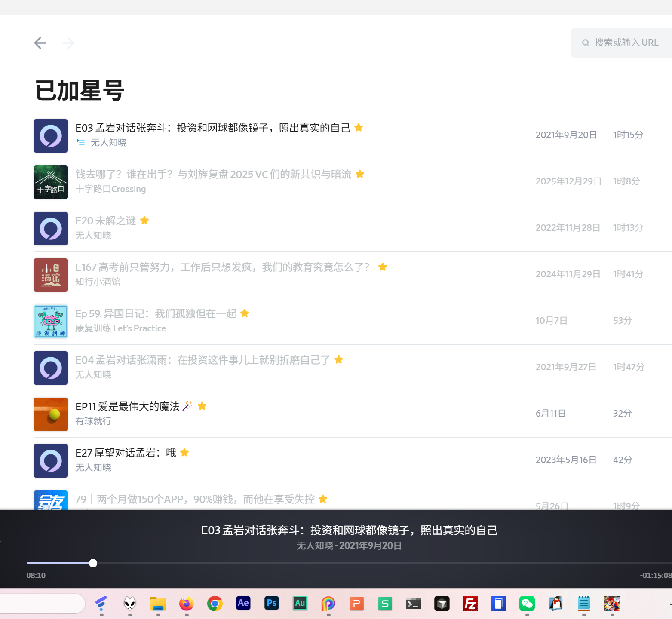Go forward with the right arrow
This screenshot has width=672, height=619.
coord(68,43)
